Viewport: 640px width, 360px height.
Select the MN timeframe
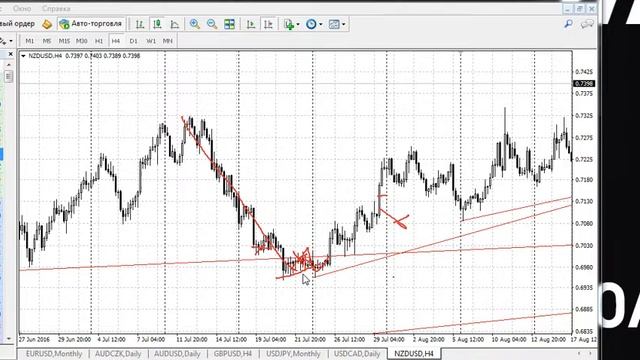tap(168, 41)
